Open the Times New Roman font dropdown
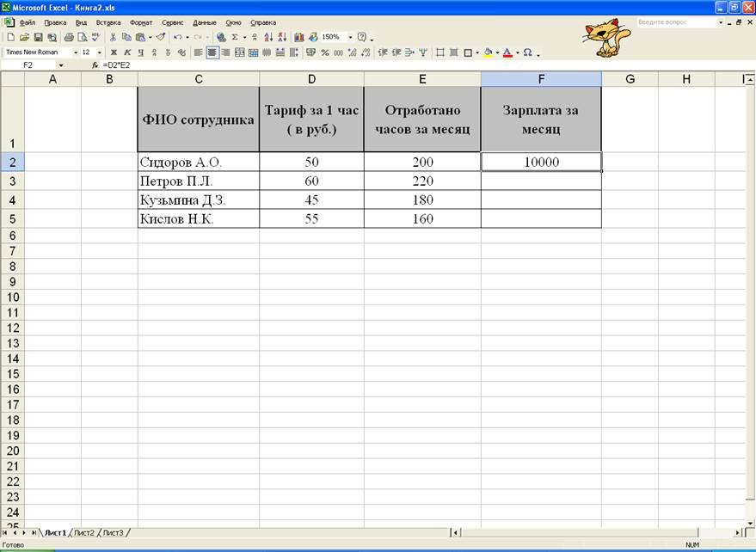Image resolution: width=756 pixels, height=552 pixels. pos(75,52)
